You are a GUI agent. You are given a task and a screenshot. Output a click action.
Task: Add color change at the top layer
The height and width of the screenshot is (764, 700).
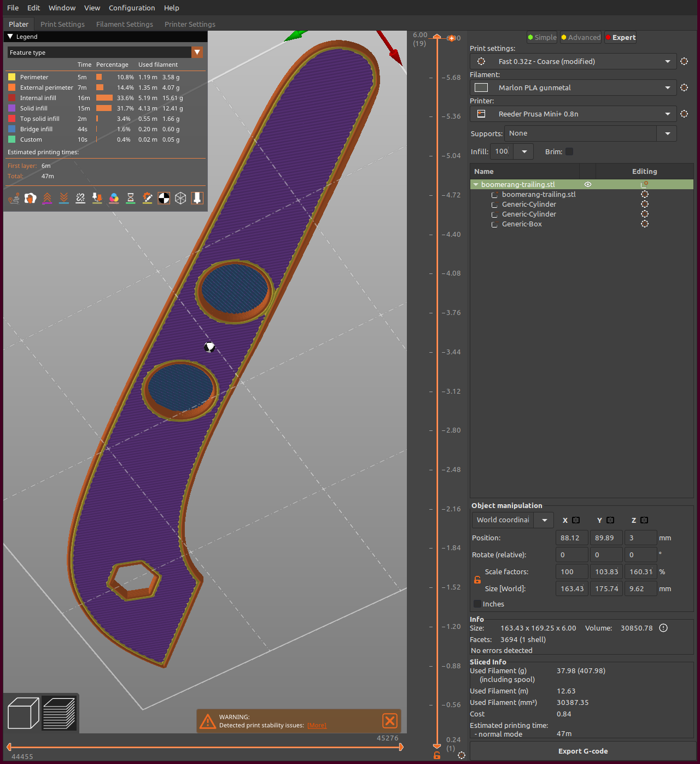click(451, 38)
